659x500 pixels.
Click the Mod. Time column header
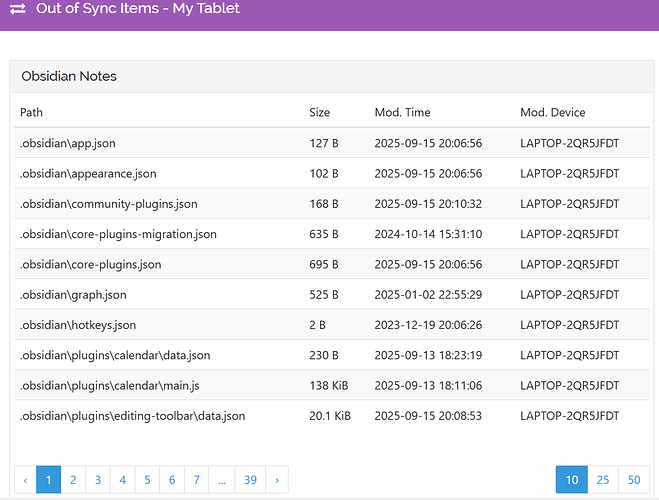click(x=402, y=112)
